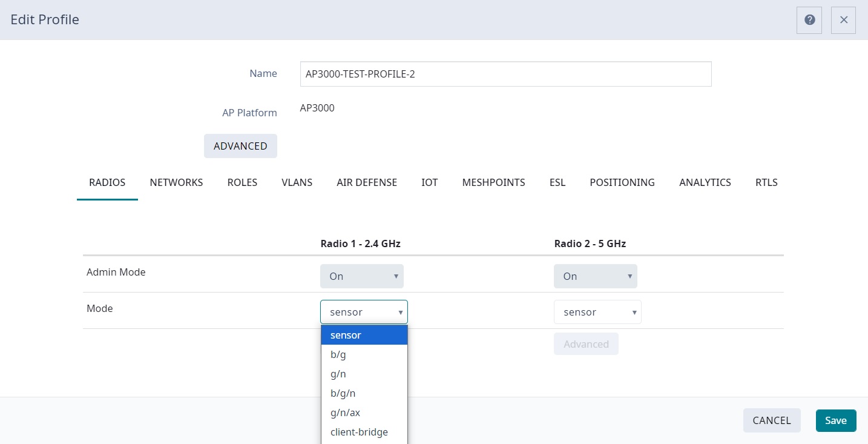Screen dimensions: 868x444
Task: Open the RTLS tab
Action: pos(766,182)
